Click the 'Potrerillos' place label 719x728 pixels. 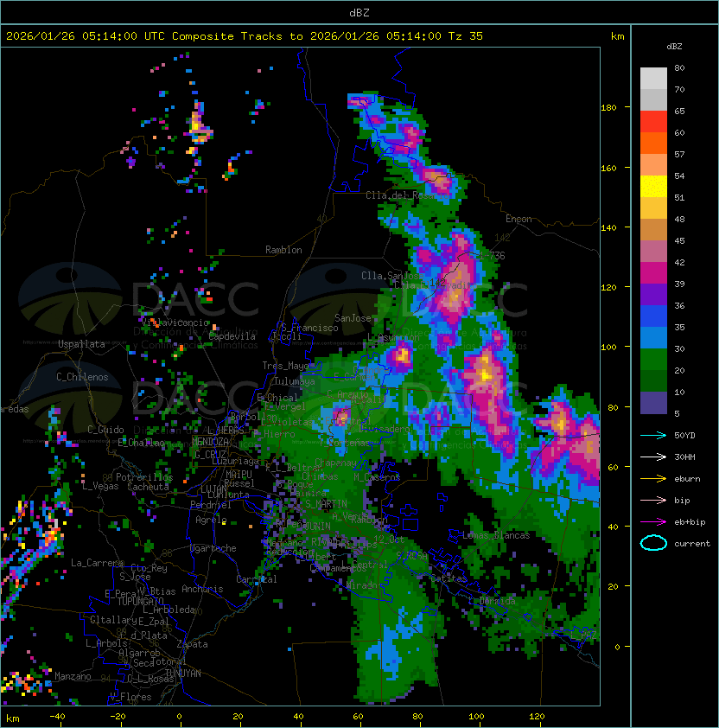click(144, 476)
